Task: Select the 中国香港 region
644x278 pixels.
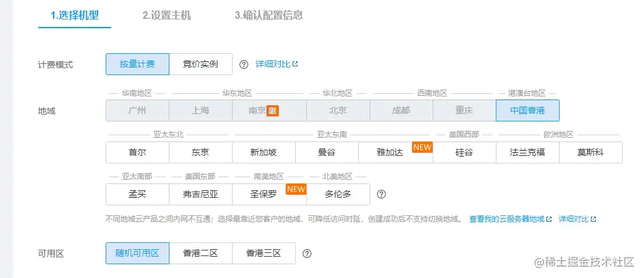Action: pos(528,111)
